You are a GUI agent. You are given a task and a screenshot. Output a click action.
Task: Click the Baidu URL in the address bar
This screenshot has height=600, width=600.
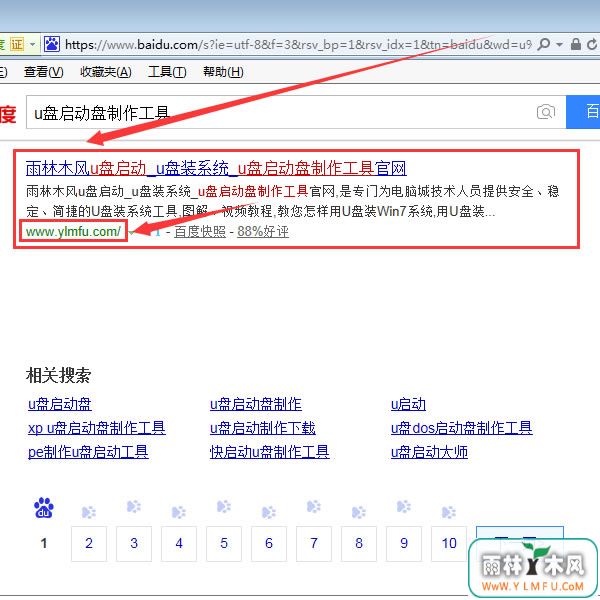298,45
